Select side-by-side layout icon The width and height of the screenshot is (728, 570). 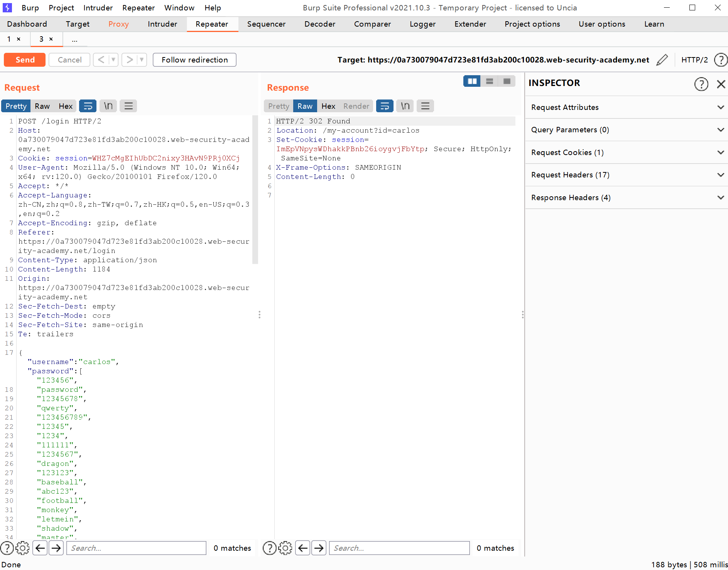pyautogui.click(x=472, y=81)
